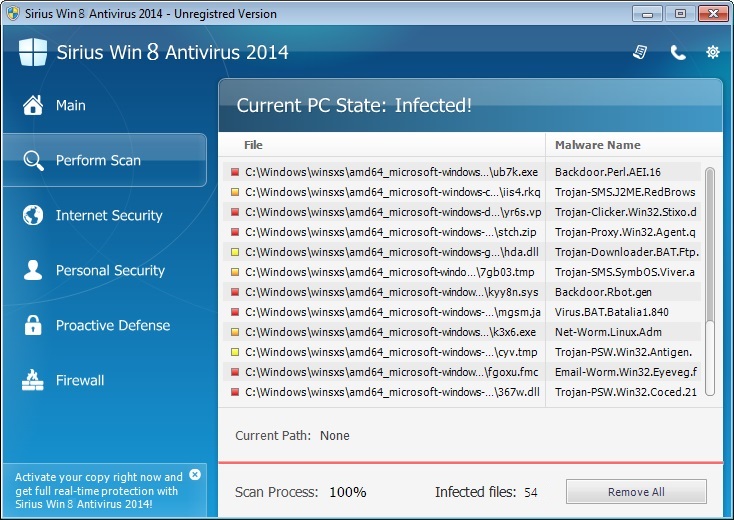Select the Email-Worm.Win32.Eyeveg.f entry
This screenshot has width=734, height=520.
point(625,372)
